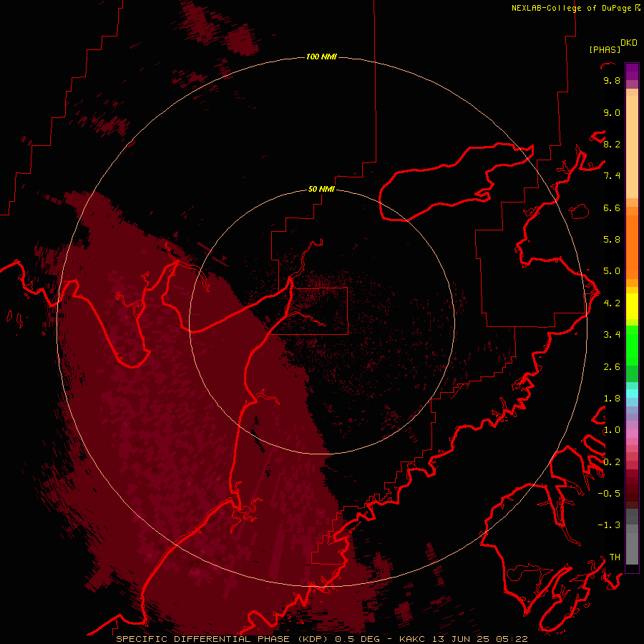Click the 50 NMI range ring label
This screenshot has height=644, width=644.
[x=321, y=189]
